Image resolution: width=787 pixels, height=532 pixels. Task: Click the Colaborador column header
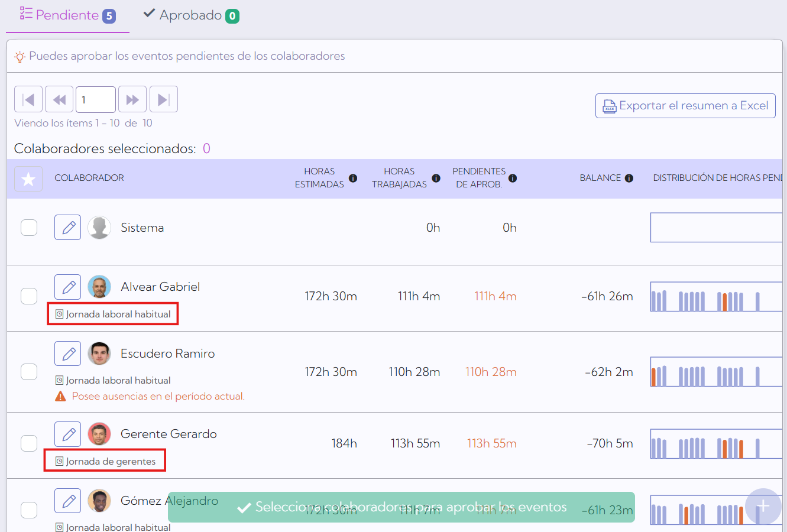click(89, 178)
